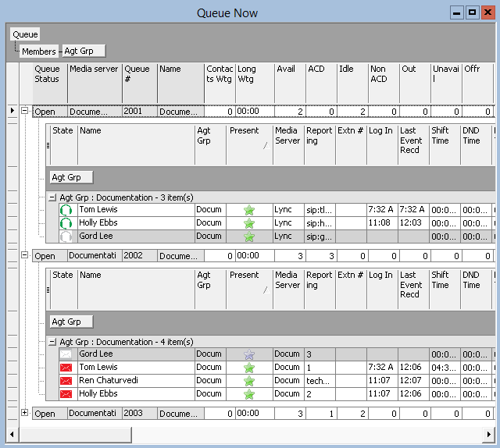Click the horizontal scrollbar right arrow
Screen dimensions: 500x448
coord(488,434)
